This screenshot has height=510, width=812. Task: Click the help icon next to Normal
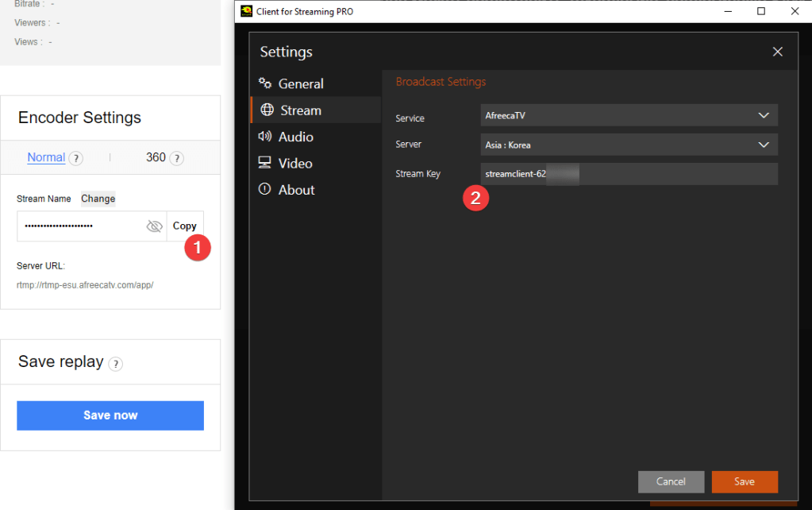pyautogui.click(x=76, y=158)
